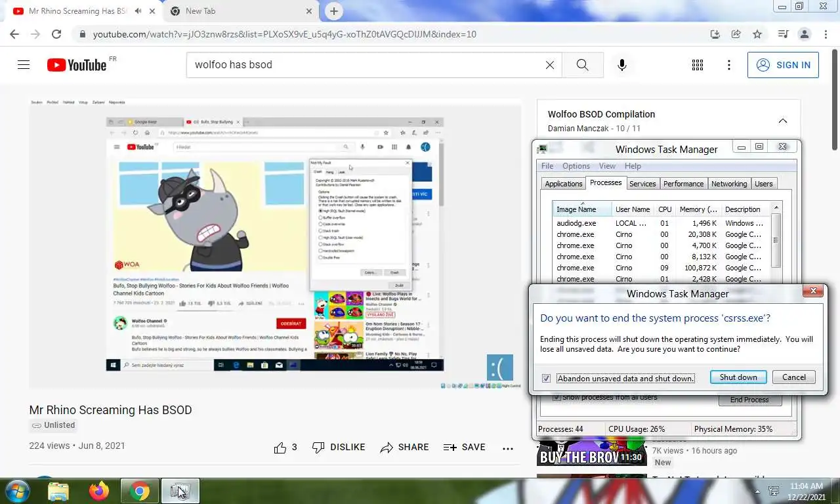The width and height of the screenshot is (840, 504).
Task: Switch to Applications tab
Action: click(x=563, y=184)
